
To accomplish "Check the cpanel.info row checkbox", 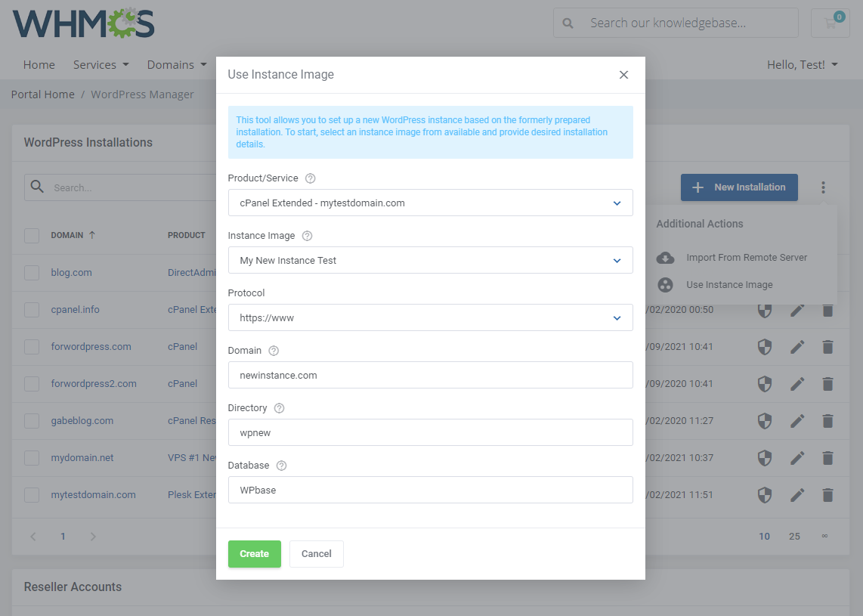I will [32, 309].
